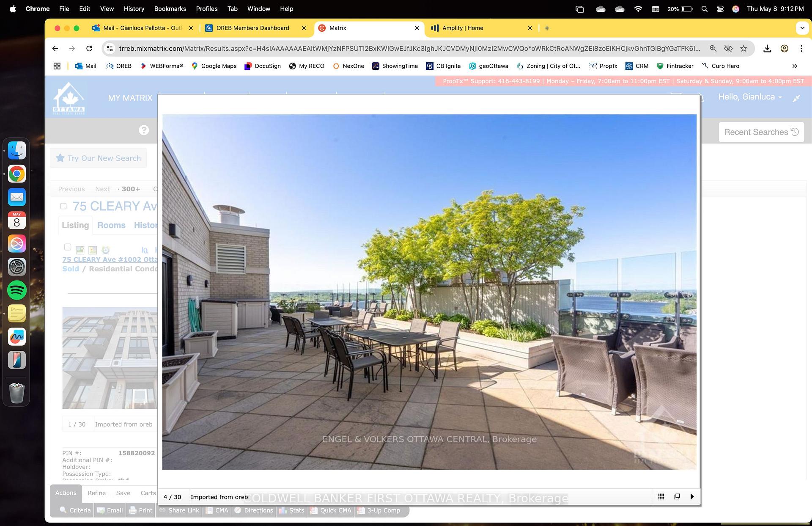812x526 pixels.
Task: Click the Refine button
Action: pos(97,493)
